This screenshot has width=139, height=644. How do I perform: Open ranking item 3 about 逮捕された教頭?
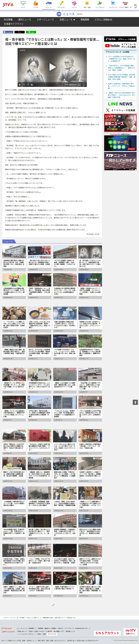(122, 77)
